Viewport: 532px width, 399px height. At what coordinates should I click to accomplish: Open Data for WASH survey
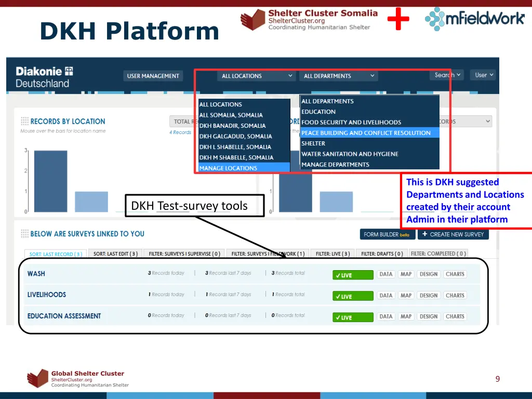(386, 274)
